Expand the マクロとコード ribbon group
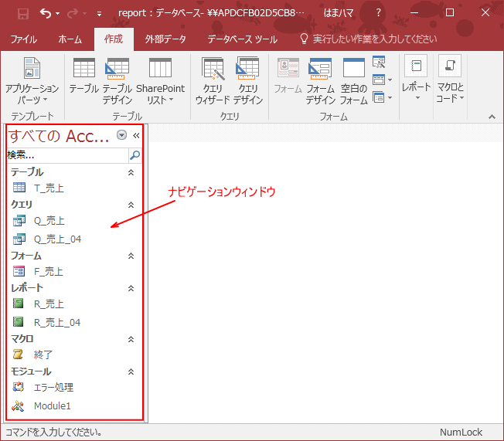 (x=450, y=78)
